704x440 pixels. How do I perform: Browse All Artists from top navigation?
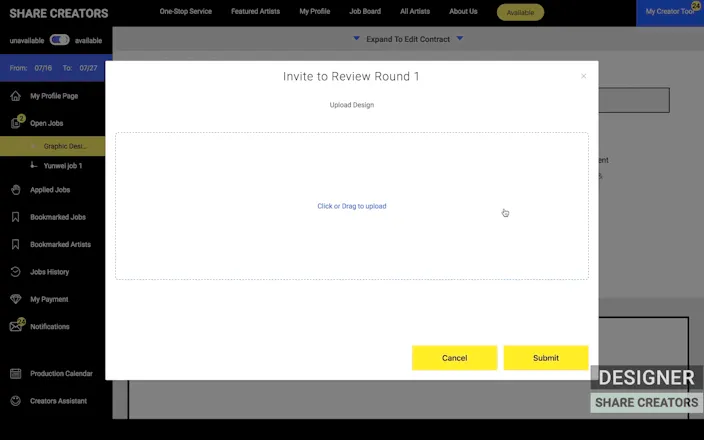tap(415, 11)
